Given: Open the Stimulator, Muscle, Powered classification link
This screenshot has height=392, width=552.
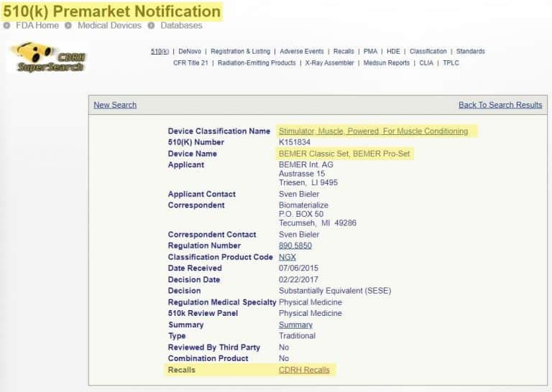Looking at the screenshot, I should point(373,131).
